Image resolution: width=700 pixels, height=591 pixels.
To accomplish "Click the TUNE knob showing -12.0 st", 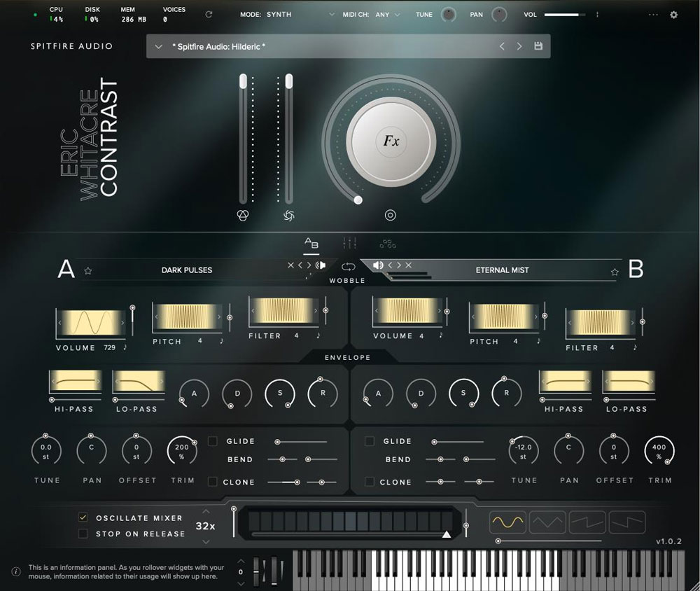I will point(523,450).
